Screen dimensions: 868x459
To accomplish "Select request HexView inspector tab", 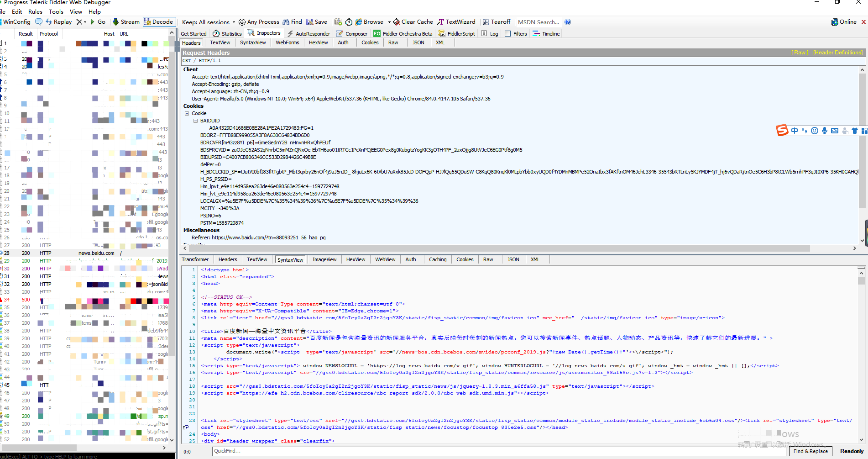I will (318, 42).
